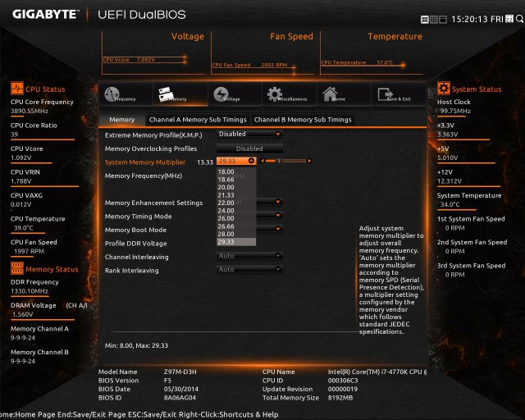Pick 22.00 from the multiplier list
The image size is (525, 420).
click(x=236, y=203)
